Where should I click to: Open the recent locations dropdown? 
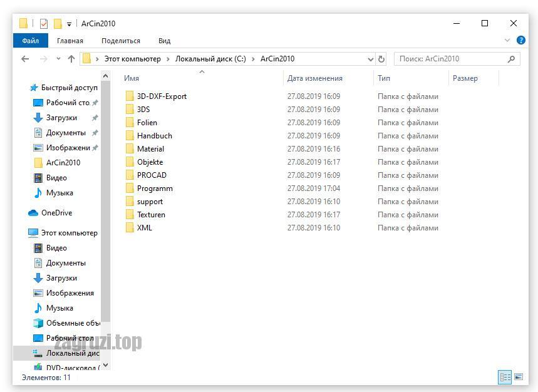click(x=58, y=59)
